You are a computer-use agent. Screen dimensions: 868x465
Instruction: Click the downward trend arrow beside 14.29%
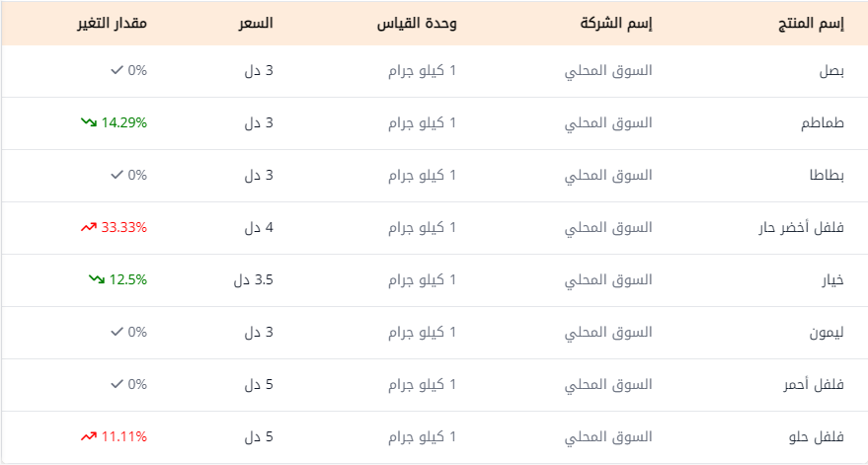coord(89,122)
